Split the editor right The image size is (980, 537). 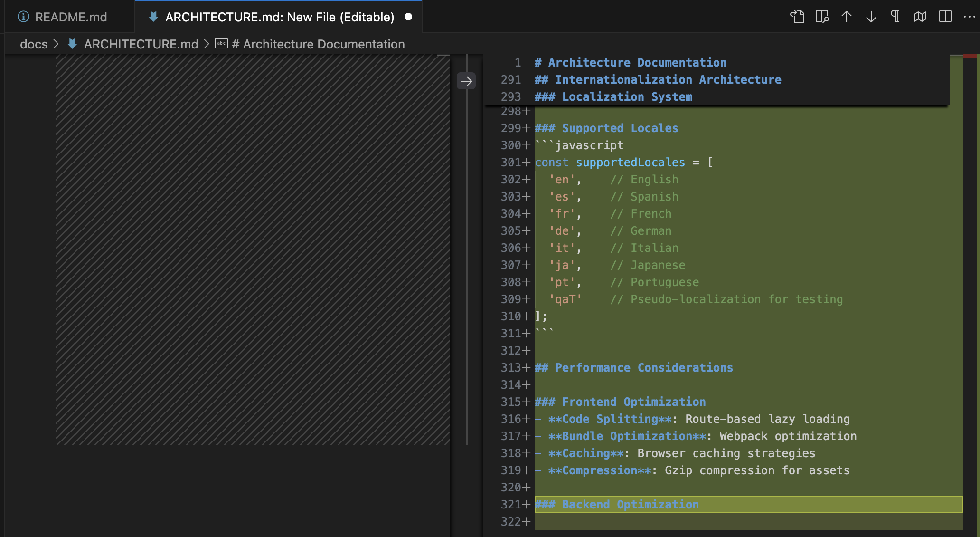click(x=945, y=17)
